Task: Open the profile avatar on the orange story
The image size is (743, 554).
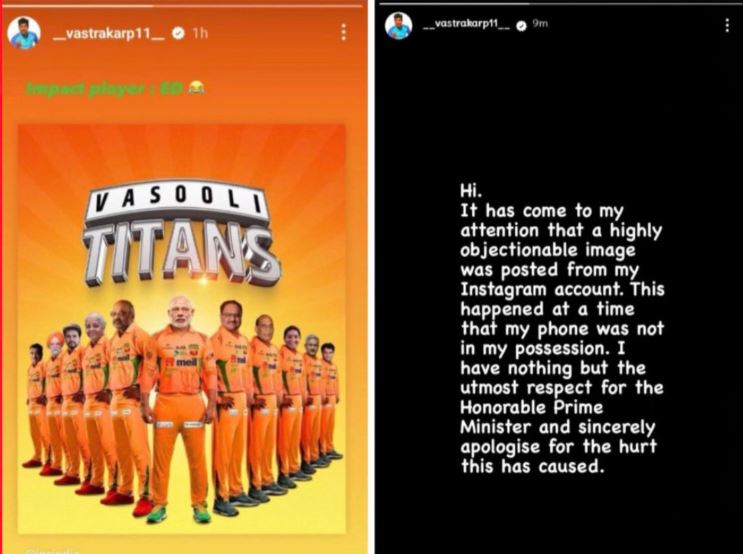Action: 23,33
